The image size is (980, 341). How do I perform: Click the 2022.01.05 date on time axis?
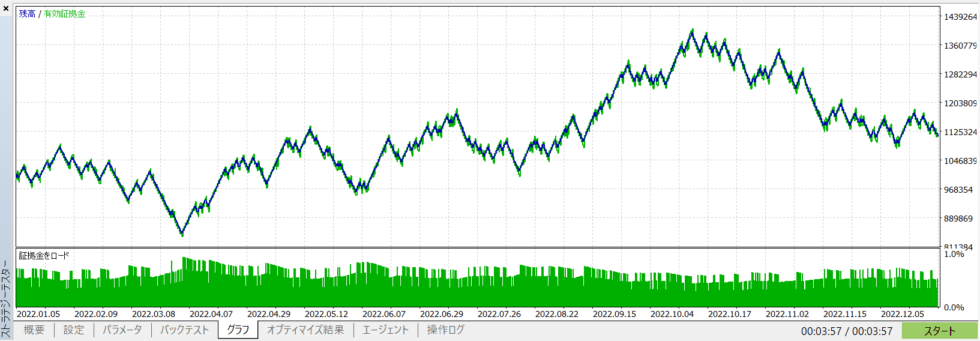[x=38, y=314]
